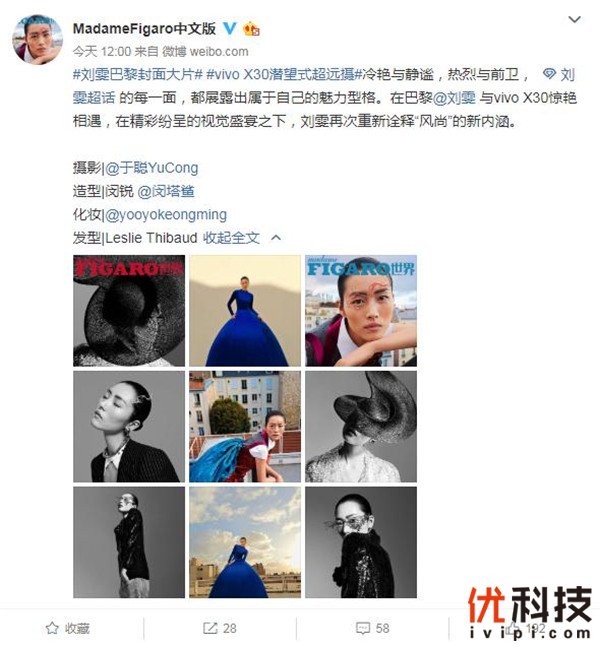Open the Paris rooftop photo thumbnail
The width and height of the screenshot is (600, 646).
click(x=245, y=426)
